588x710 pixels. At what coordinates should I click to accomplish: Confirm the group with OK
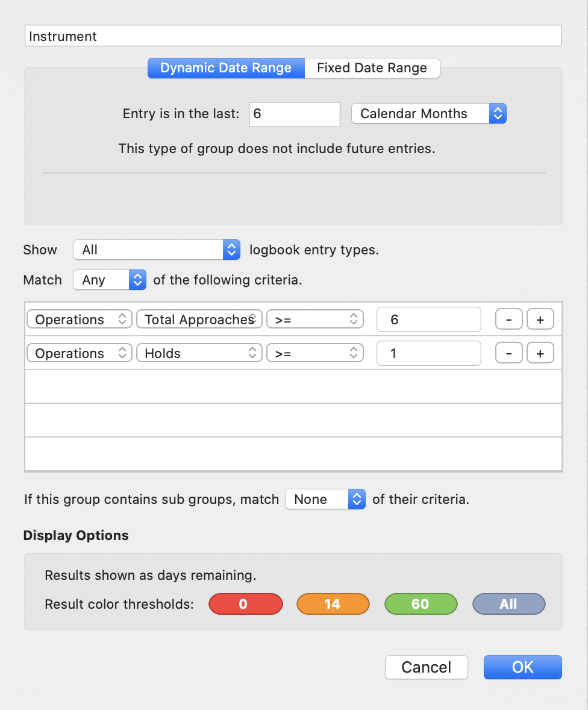point(523,667)
